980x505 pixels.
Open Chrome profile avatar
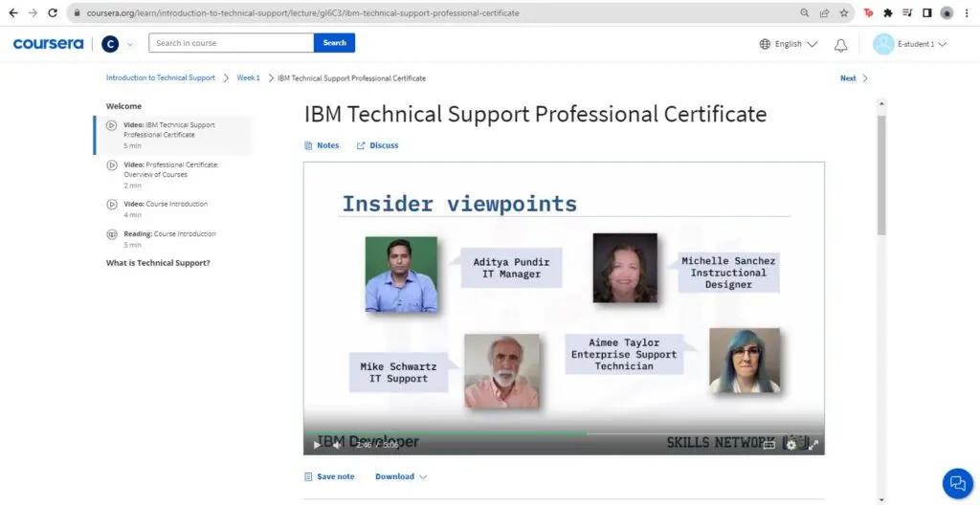coord(947,12)
